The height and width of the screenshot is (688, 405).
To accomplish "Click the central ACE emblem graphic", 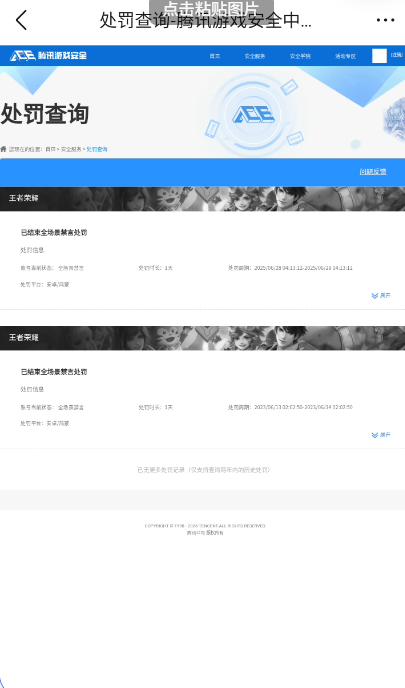I will (253, 115).
